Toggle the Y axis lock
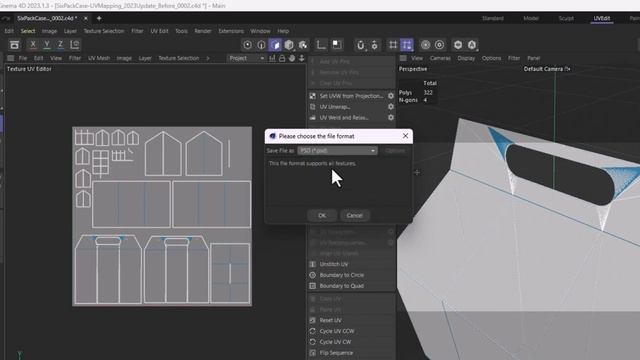Viewport: 640px width, 360px height. (x=47, y=44)
